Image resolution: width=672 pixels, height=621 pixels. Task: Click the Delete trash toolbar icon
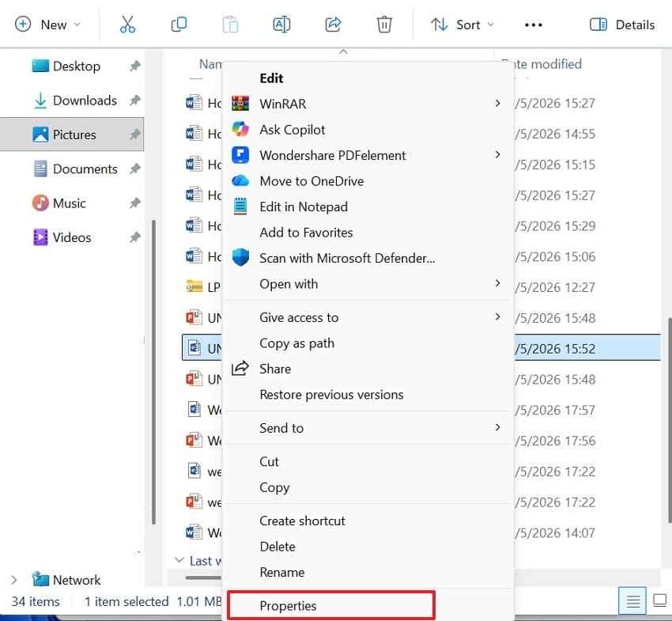pyautogui.click(x=384, y=25)
